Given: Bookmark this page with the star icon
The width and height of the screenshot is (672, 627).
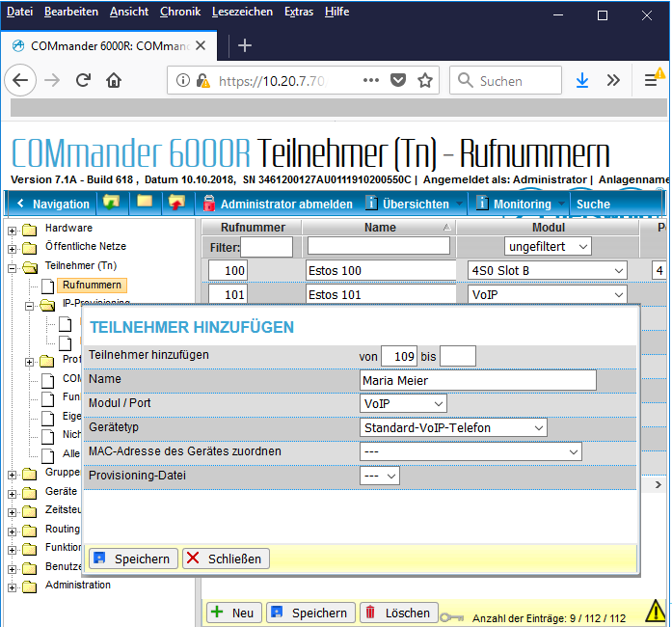Looking at the screenshot, I should click(425, 81).
